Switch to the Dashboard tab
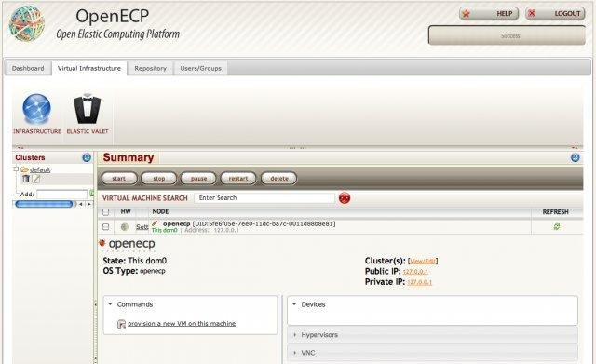 click(x=28, y=68)
